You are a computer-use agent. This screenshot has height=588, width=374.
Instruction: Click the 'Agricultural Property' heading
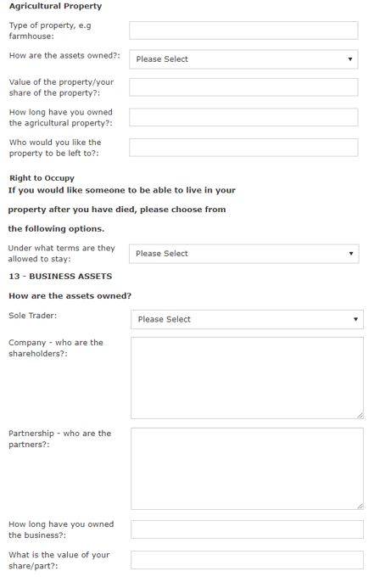55,7
